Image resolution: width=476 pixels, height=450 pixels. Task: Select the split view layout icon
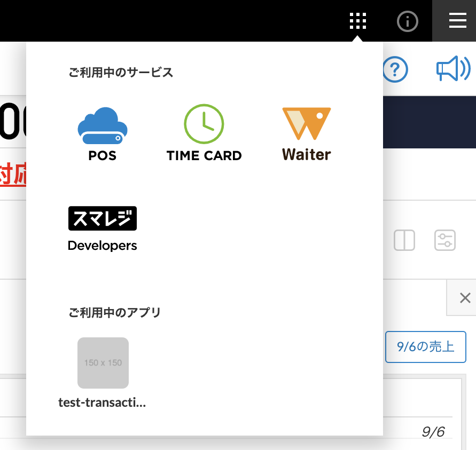[x=404, y=240]
